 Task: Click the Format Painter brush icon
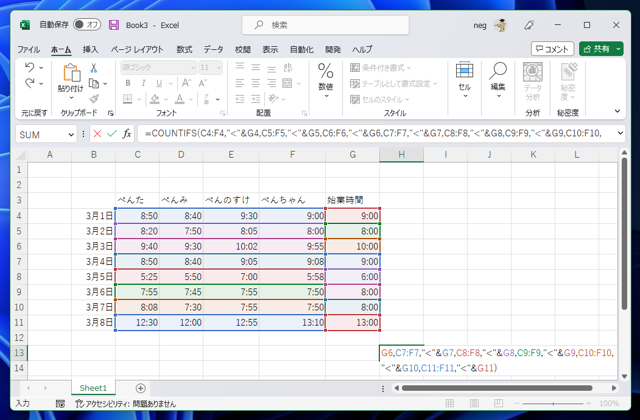tap(94, 99)
